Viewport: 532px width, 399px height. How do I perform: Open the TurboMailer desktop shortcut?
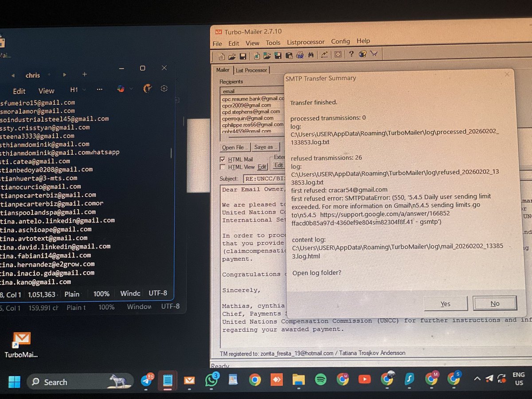click(x=21, y=344)
